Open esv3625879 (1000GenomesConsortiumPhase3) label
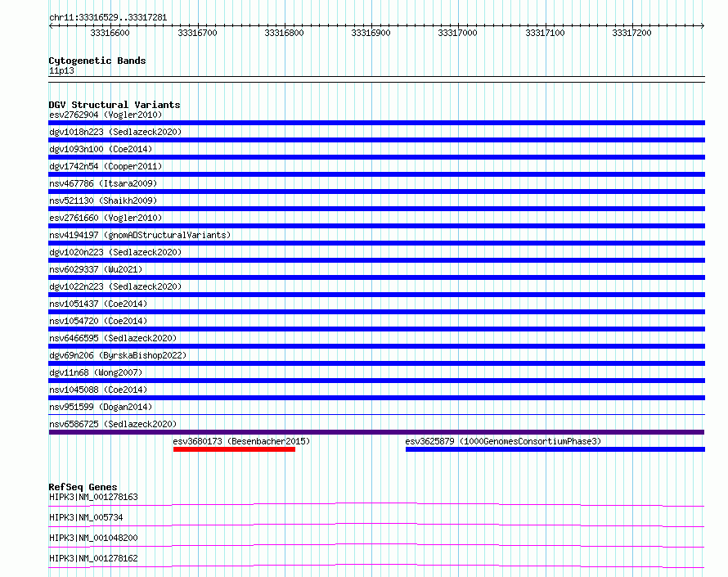This screenshot has height=577, width=728. (x=503, y=441)
